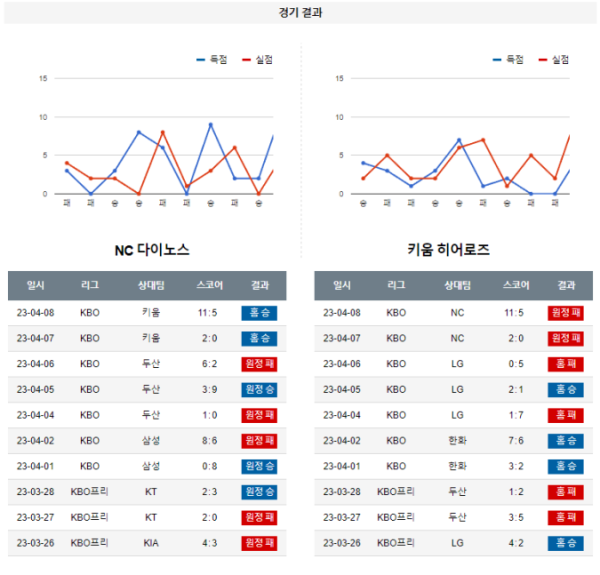The image size is (600, 575).
Task: Click 원정패 badge for NC 23-04-04 game
Action: (259, 415)
